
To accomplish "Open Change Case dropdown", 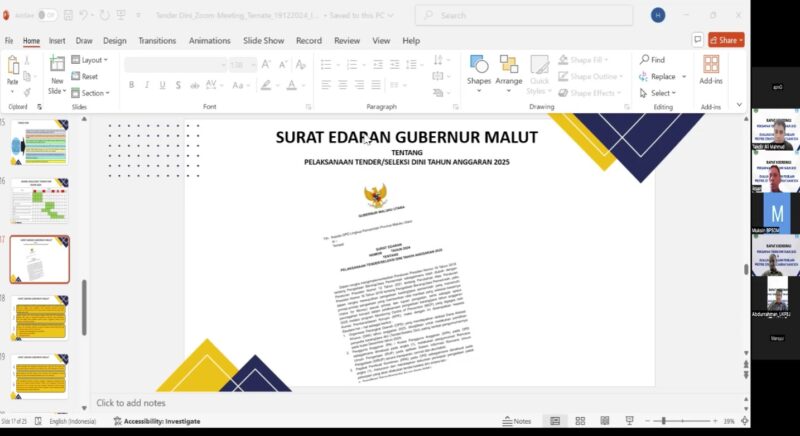I will 240,85.
